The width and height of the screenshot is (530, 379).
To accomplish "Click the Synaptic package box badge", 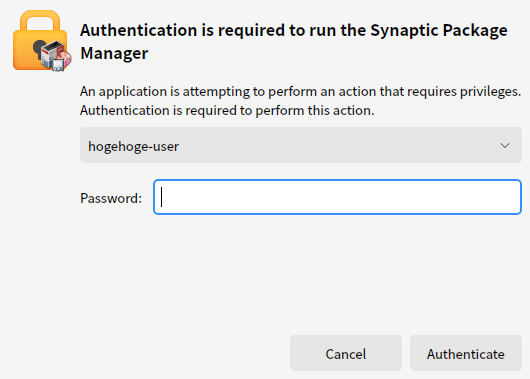I will (x=53, y=55).
